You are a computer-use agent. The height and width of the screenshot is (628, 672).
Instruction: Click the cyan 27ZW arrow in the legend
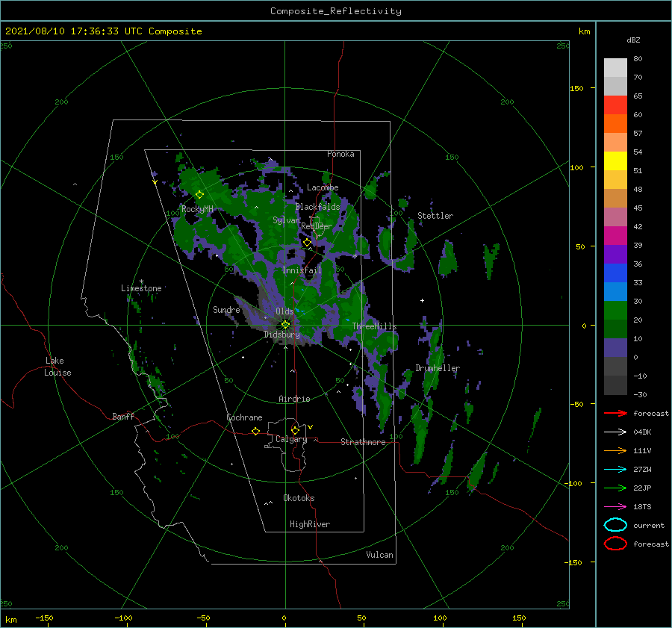pos(615,470)
